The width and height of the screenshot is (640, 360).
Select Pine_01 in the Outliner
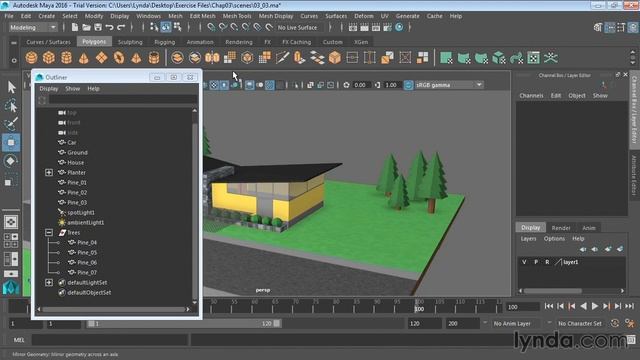[x=77, y=182]
